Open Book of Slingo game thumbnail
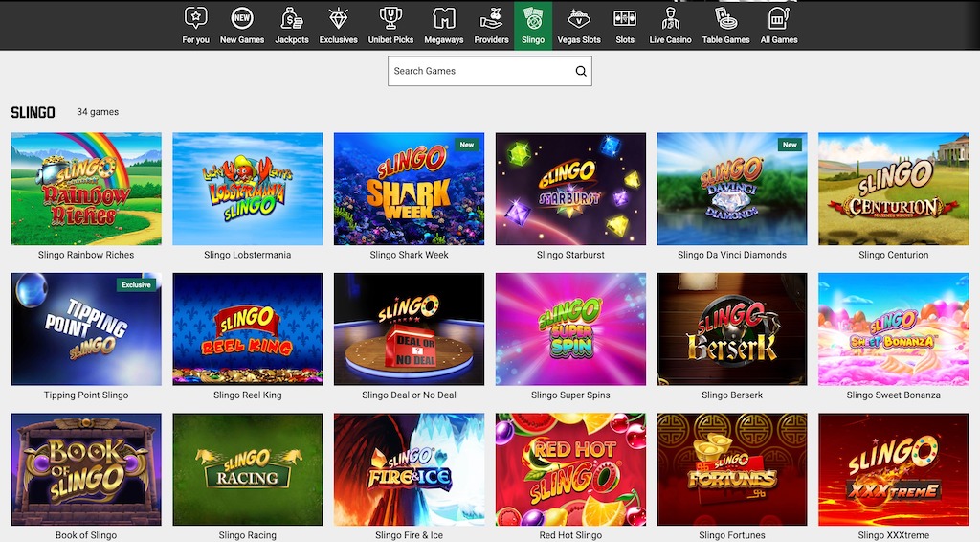Screen dimensions: 980x542 point(86,469)
